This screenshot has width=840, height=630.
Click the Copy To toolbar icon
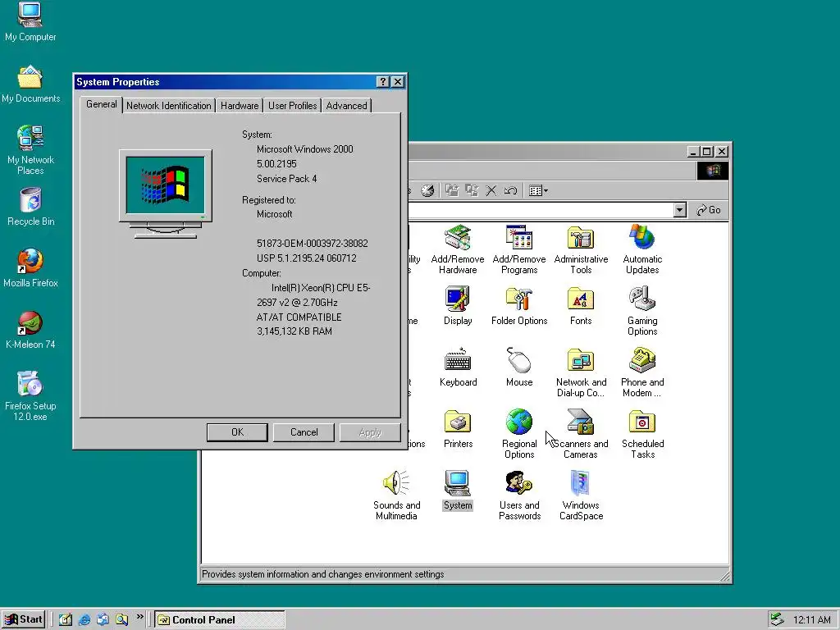coord(472,190)
